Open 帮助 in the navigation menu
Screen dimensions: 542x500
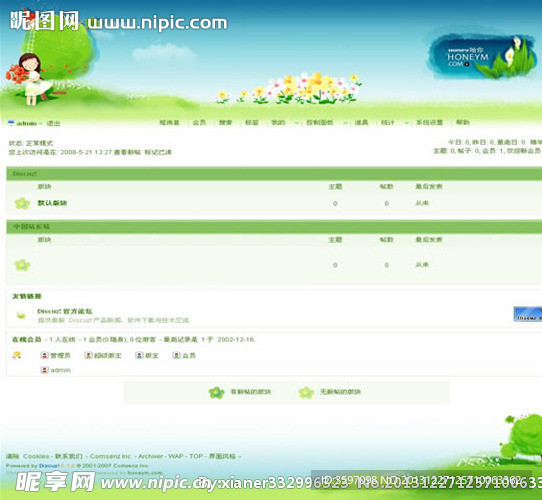[x=462, y=122]
